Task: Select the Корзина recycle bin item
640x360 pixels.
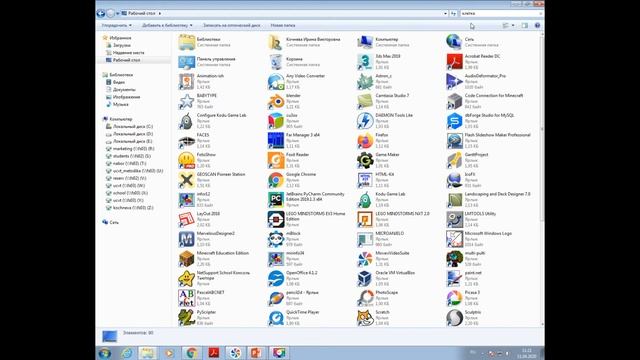Action: click(294, 62)
